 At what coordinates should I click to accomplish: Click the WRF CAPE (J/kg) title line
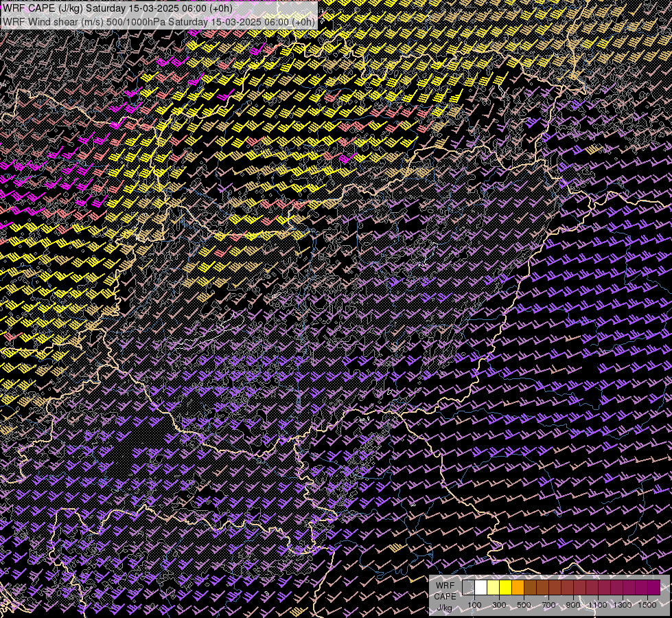(117, 8)
